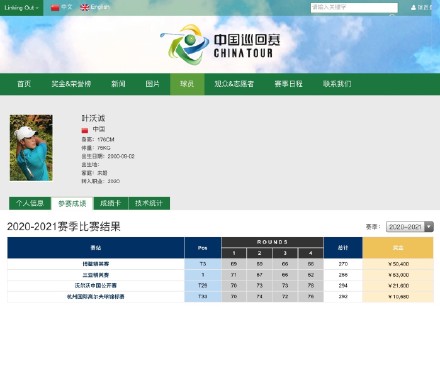Click the small China flag beside 中国
This screenshot has height=383, width=440.
(85, 130)
